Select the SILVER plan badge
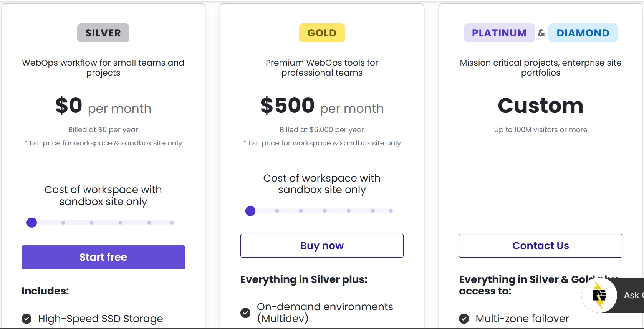 coord(103,33)
